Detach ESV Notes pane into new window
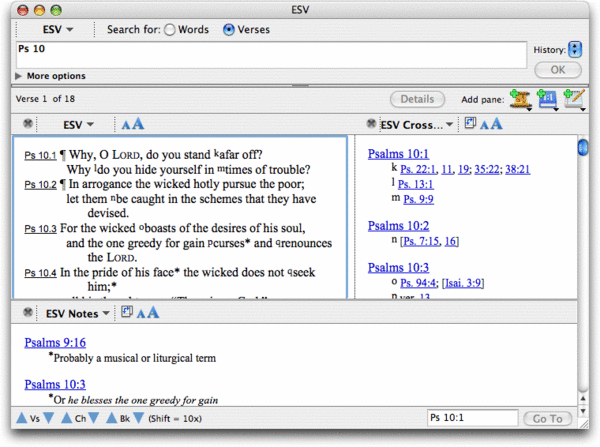 127,312
